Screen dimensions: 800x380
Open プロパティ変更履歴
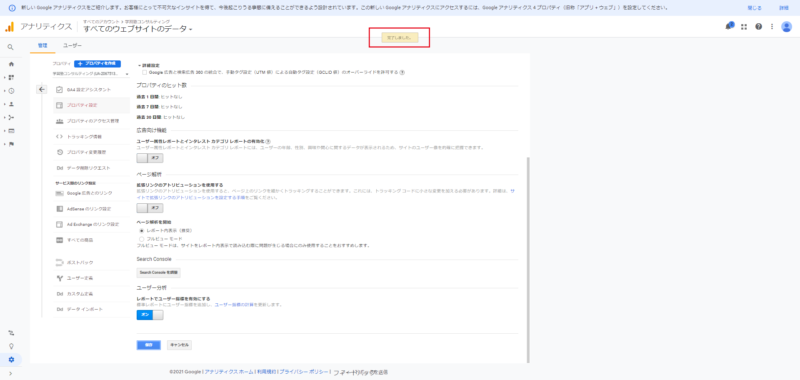coord(86,152)
